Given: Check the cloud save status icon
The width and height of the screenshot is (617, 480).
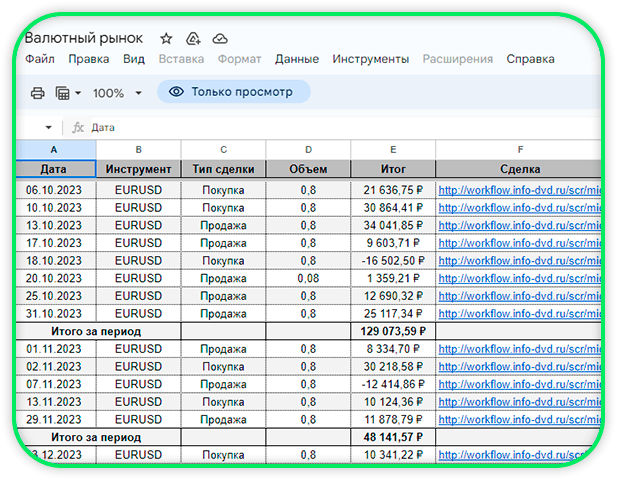Looking at the screenshot, I should (x=220, y=38).
